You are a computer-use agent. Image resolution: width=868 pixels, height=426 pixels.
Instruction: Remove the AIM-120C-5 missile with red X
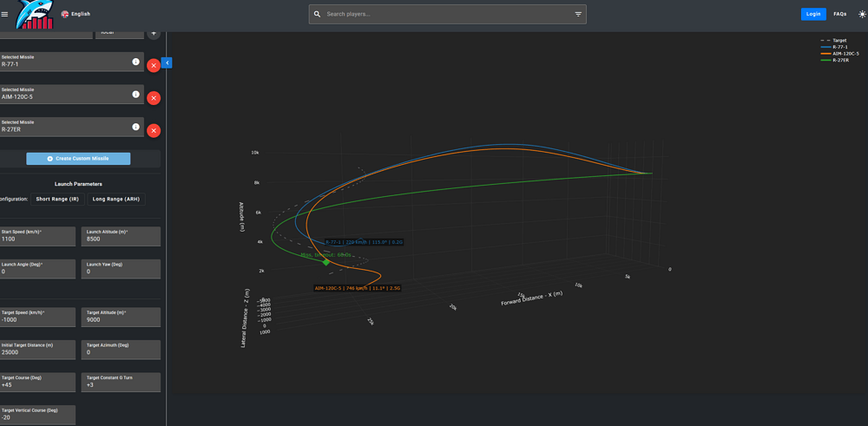[x=154, y=98]
